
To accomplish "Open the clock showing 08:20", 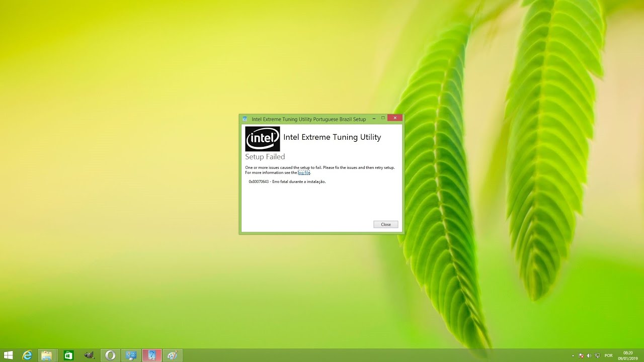I will 628,355.
